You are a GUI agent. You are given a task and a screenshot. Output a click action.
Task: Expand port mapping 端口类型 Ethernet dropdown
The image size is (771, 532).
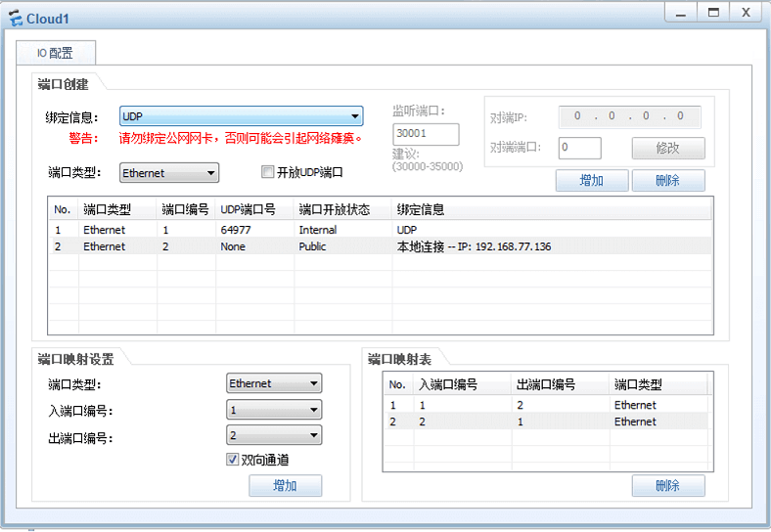(274, 383)
